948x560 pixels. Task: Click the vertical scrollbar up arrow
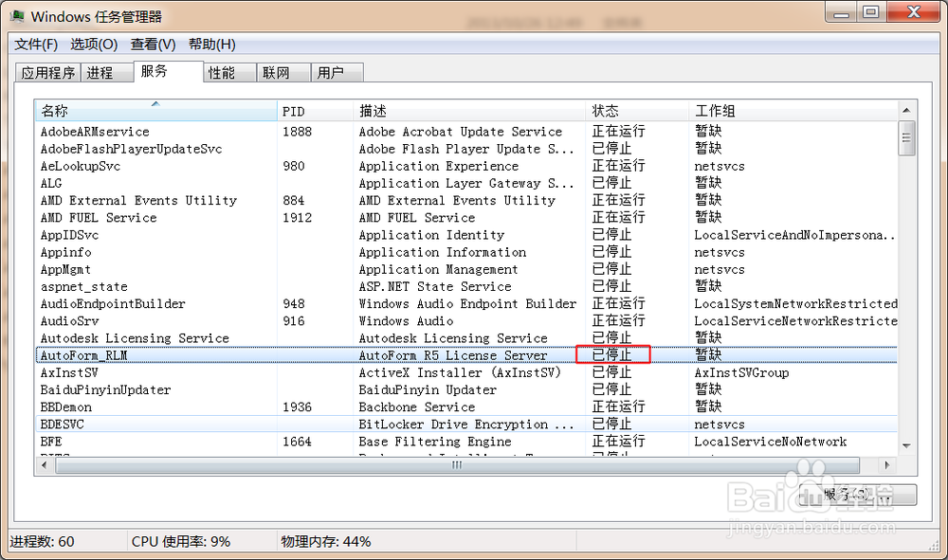pyautogui.click(x=906, y=110)
